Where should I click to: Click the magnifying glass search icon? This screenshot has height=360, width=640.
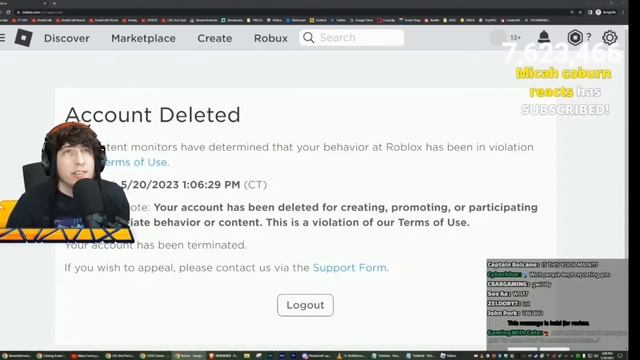[309, 38]
